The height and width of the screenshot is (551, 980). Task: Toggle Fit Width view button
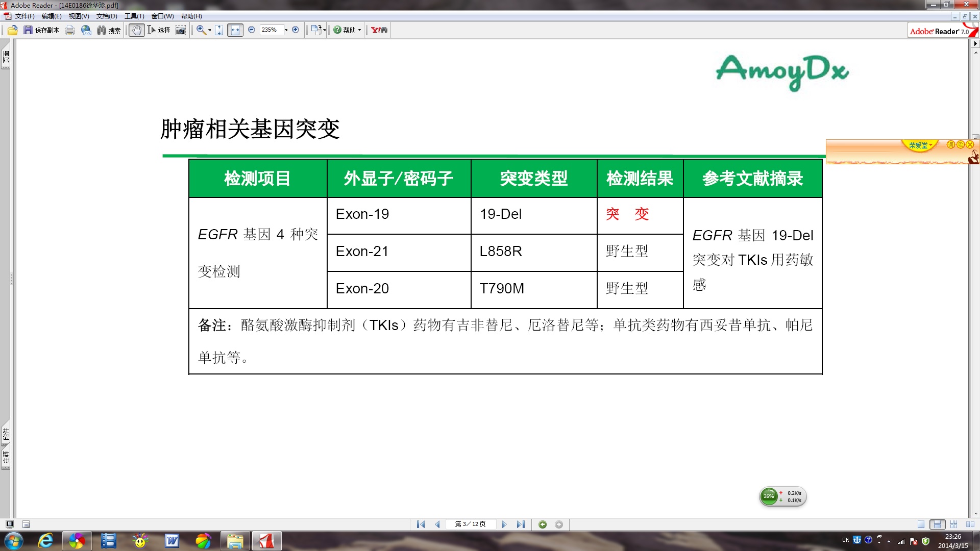tap(235, 30)
